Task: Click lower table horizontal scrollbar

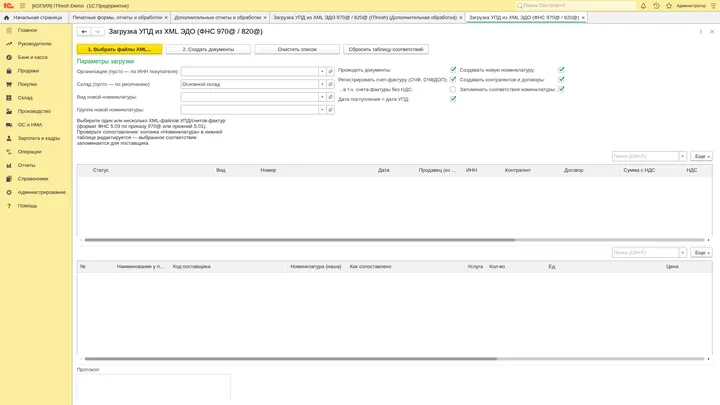Action: (291, 359)
